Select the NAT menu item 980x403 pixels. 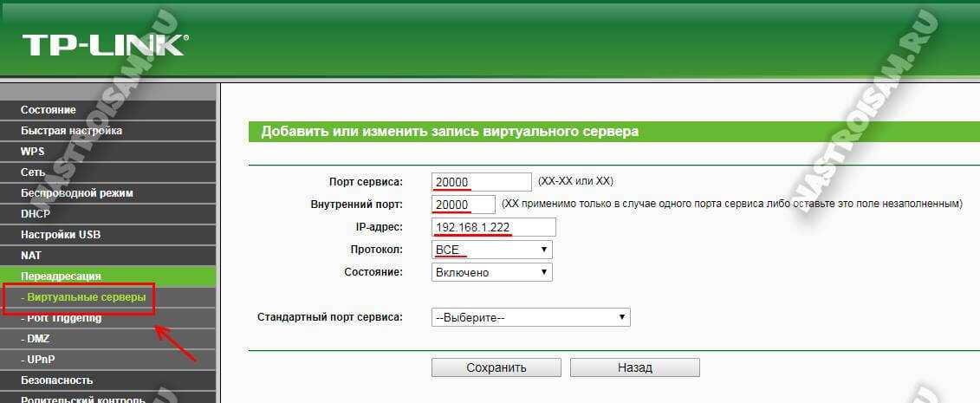pos(32,256)
